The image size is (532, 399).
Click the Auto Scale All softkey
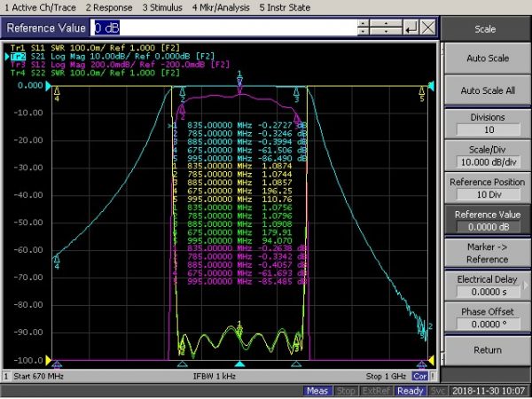[488, 90]
